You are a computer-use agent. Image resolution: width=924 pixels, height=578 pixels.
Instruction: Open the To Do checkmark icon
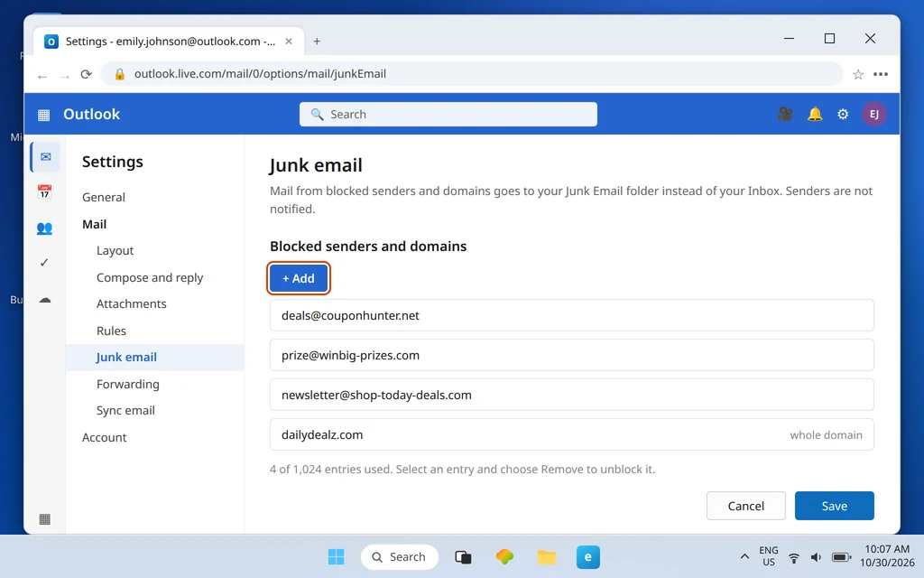[x=44, y=263]
